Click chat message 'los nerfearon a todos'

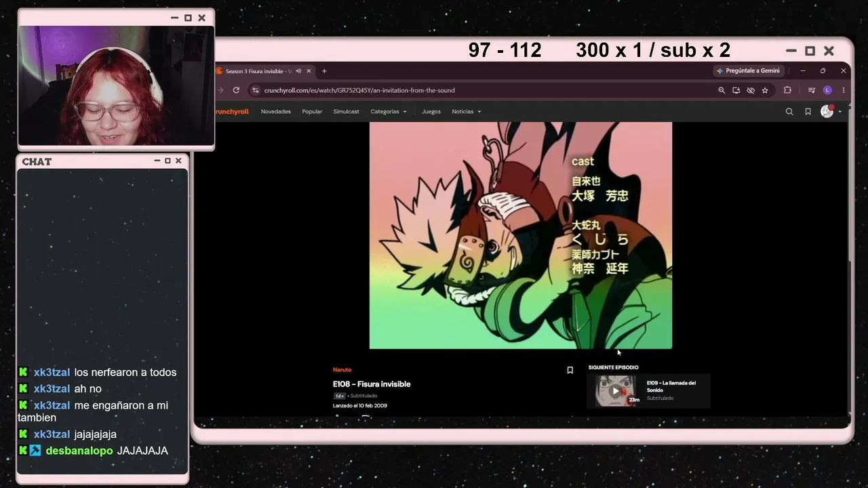(x=125, y=372)
